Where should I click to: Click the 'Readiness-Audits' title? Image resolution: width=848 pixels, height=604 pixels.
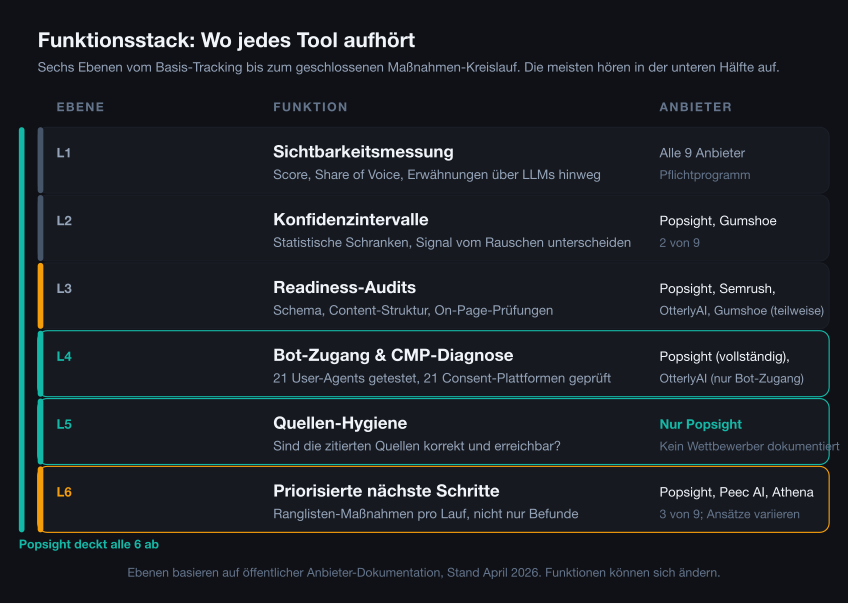coord(344,287)
